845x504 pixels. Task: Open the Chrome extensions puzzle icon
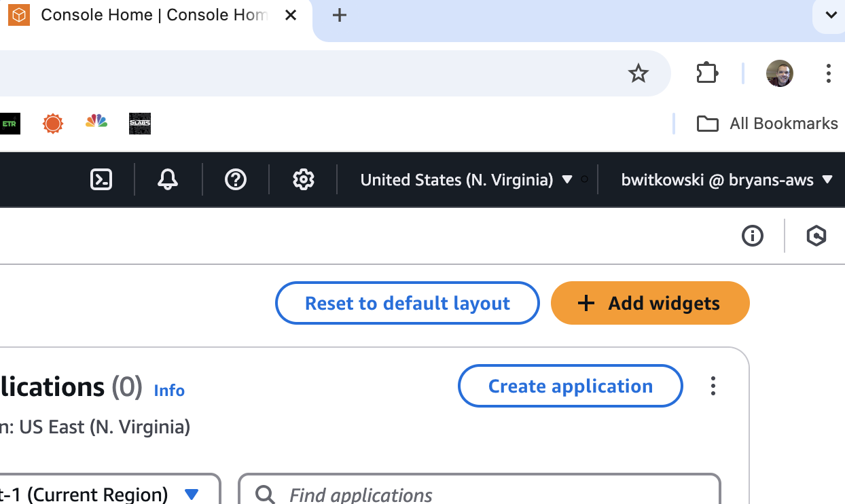pos(707,73)
